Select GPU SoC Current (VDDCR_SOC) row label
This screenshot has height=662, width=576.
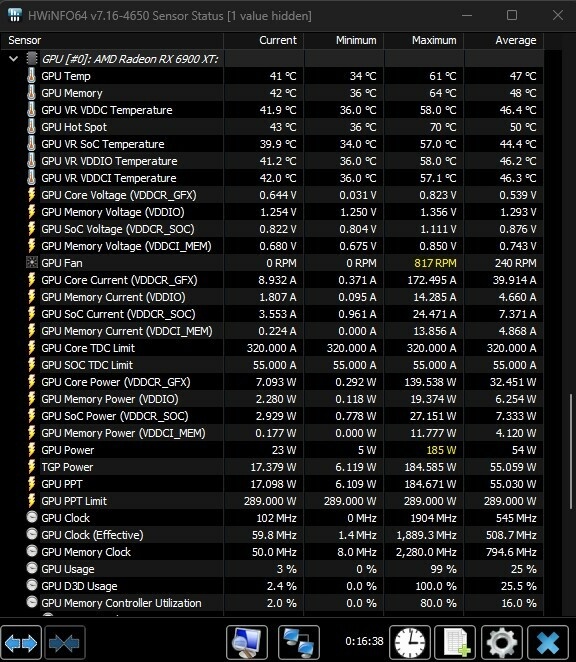(x=118, y=314)
